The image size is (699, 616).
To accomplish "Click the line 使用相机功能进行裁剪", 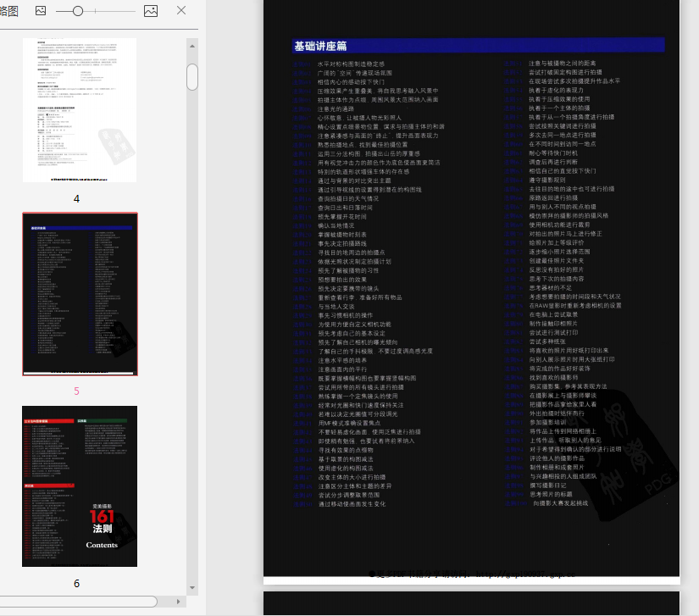I will tap(559, 225).
